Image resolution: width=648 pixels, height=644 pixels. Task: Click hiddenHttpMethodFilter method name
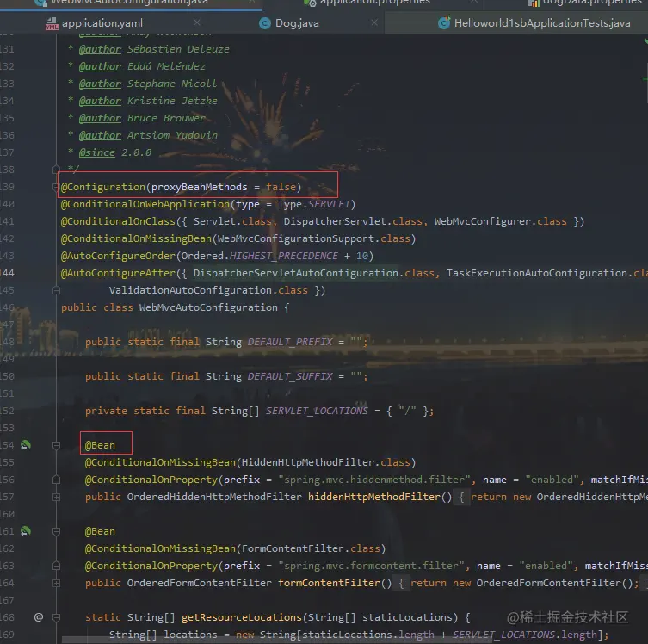[x=374, y=497]
